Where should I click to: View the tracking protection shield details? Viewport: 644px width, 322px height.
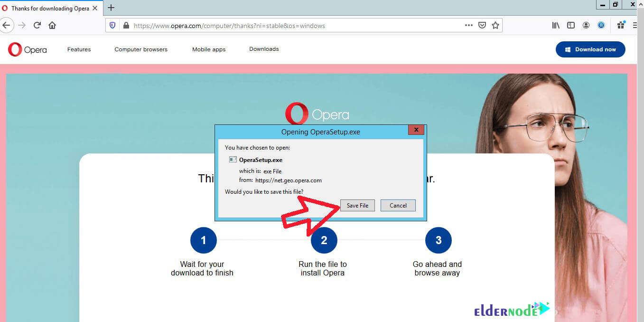pyautogui.click(x=112, y=25)
